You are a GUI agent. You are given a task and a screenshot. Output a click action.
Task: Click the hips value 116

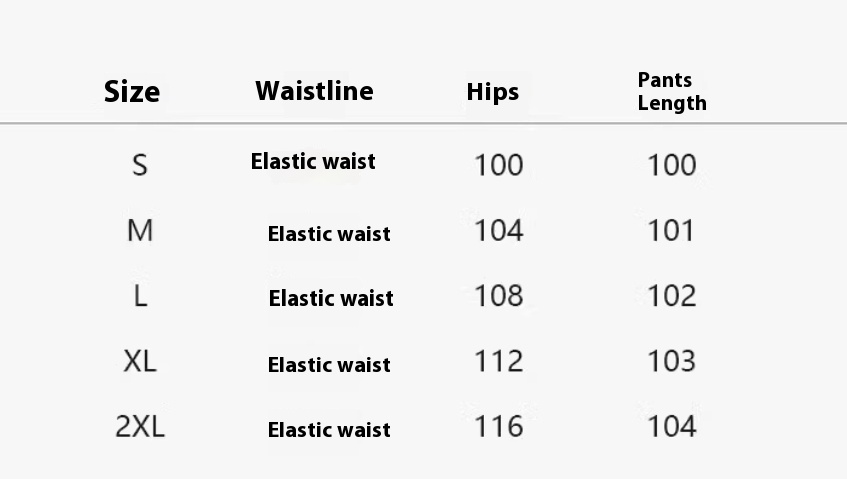point(498,427)
